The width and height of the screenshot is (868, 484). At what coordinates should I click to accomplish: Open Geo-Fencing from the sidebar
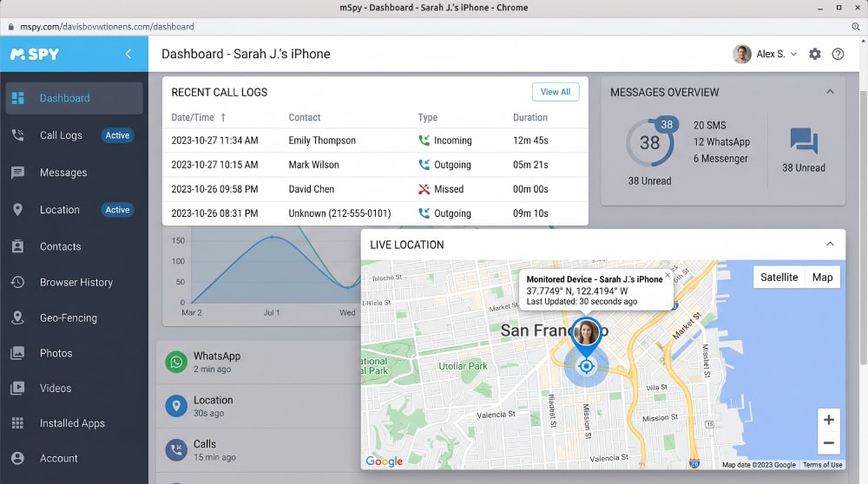coord(74,317)
